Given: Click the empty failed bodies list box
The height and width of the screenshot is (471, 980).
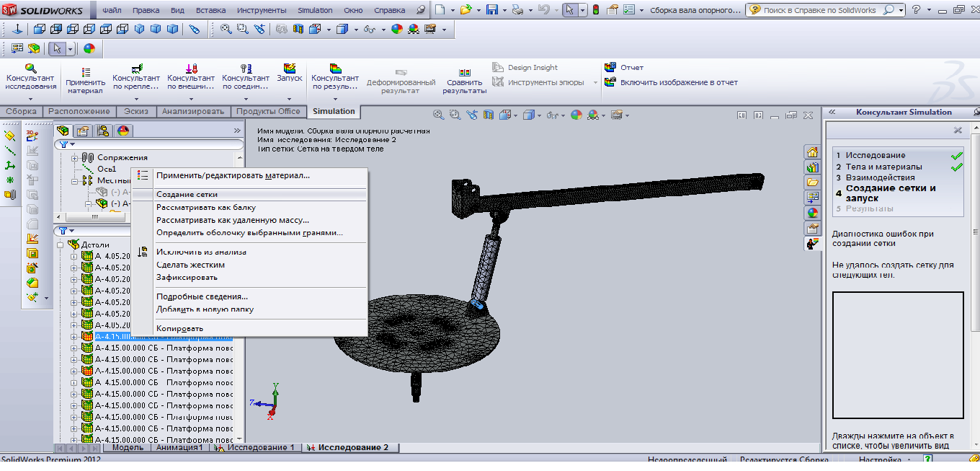Looking at the screenshot, I should (x=898, y=355).
